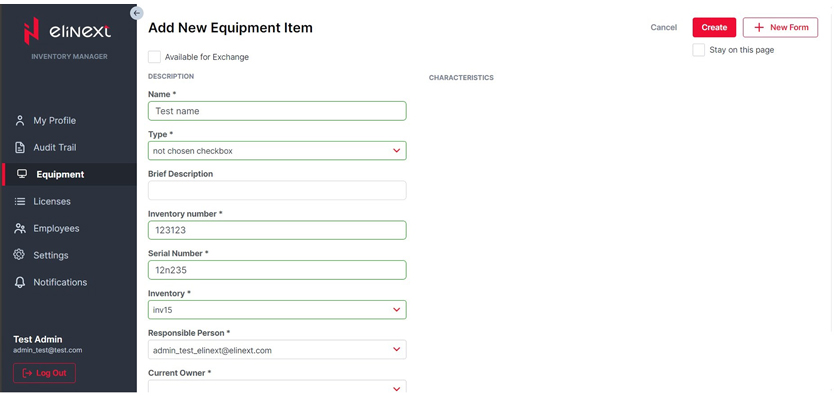Click the Serial Number field

[x=277, y=270]
